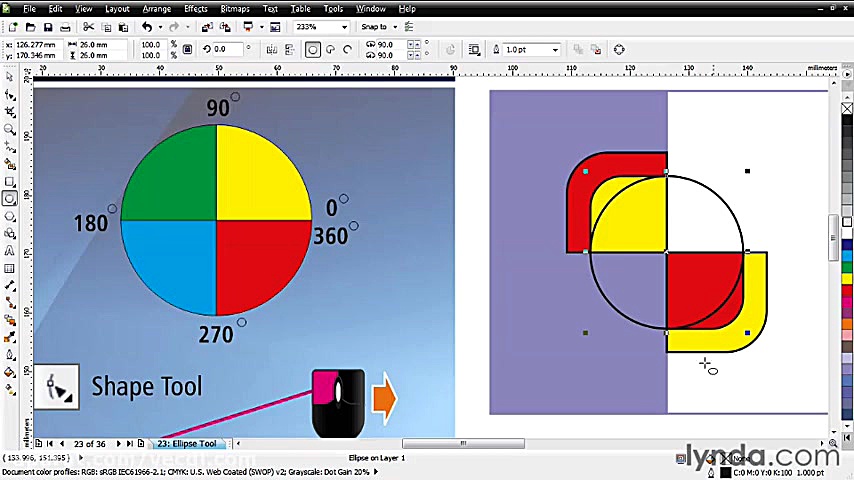
Task: Click the yellow swatch in color palette
Action: tap(847, 278)
